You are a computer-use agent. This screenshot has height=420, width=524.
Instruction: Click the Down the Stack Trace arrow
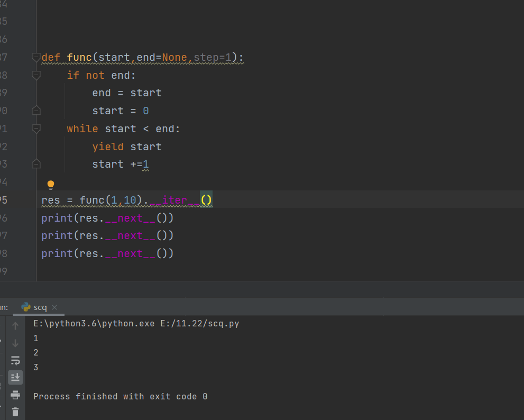[x=15, y=343]
